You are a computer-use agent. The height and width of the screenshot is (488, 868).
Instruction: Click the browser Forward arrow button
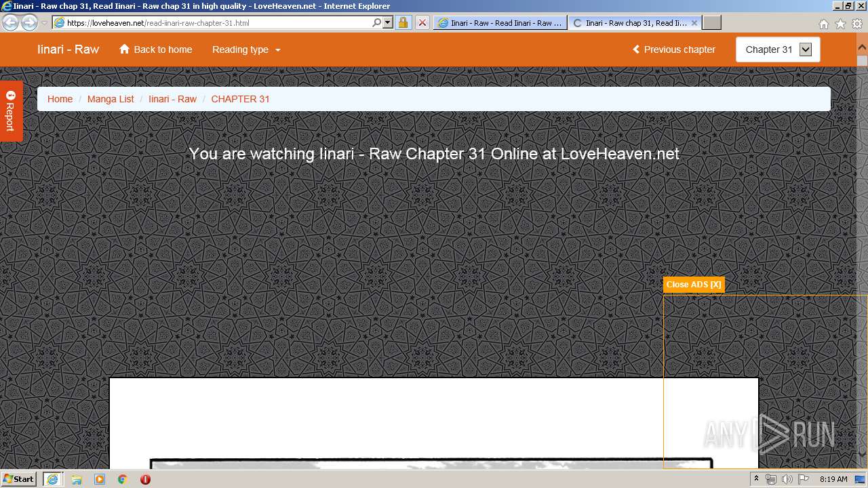(29, 22)
